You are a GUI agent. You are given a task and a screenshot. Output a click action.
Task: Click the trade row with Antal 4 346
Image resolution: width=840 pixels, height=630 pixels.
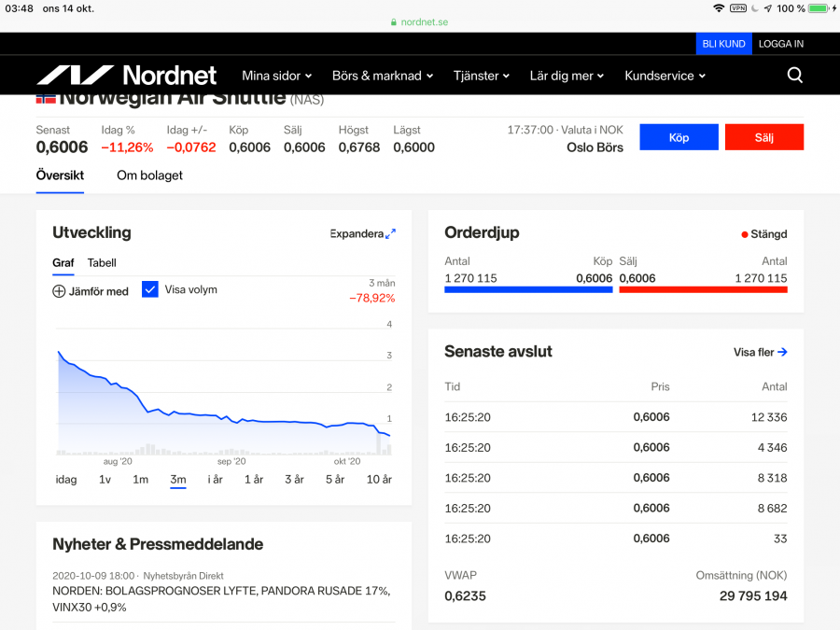pyautogui.click(x=616, y=447)
